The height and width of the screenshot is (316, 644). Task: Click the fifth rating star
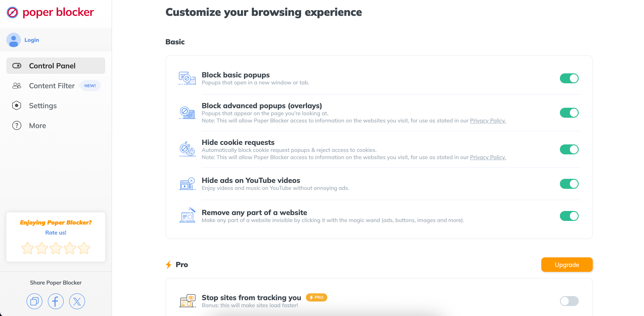point(84,248)
